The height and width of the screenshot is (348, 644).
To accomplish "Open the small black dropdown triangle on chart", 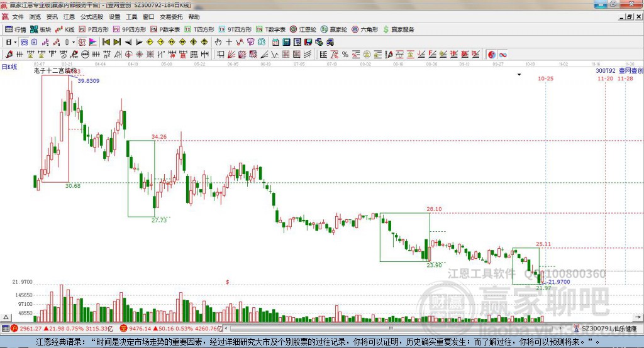I will coord(519,75).
